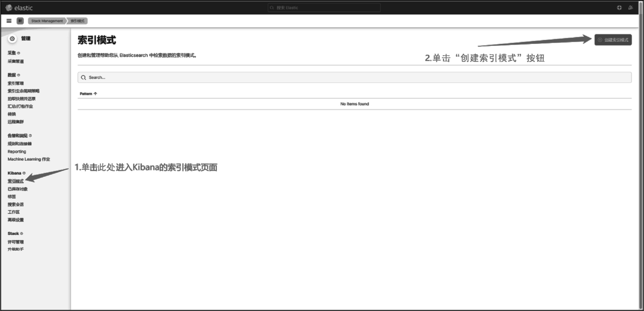This screenshot has height=311, width=644.
Task: Sort by the Pattern column arrow
Action: pyautogui.click(x=95, y=94)
